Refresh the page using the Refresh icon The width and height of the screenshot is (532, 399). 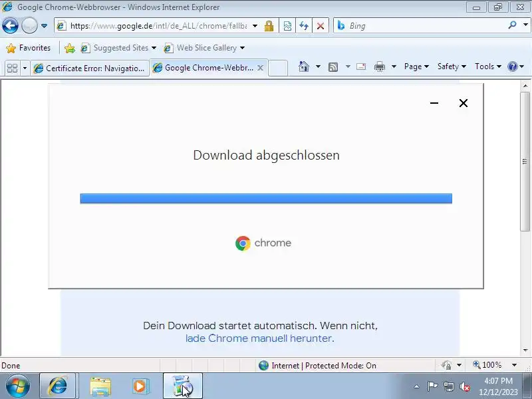click(304, 26)
